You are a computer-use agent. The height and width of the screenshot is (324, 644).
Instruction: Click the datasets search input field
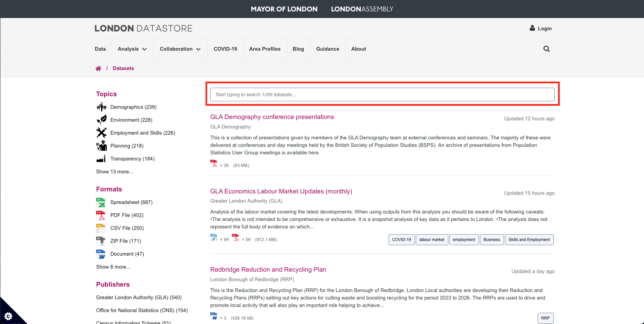382,95
